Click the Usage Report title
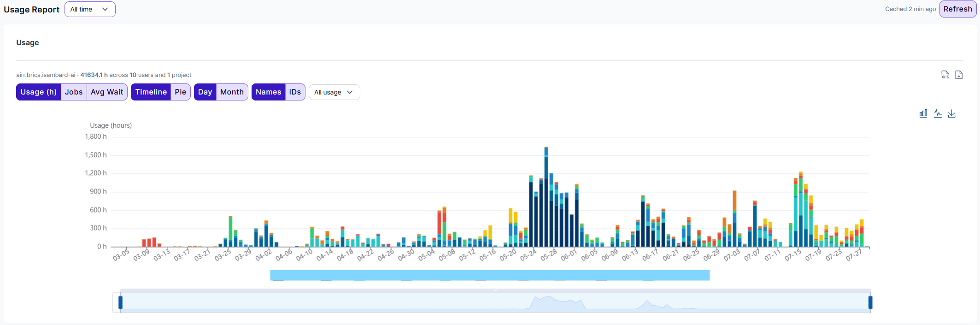Image resolution: width=980 pixels, height=325 pixels. coord(32,10)
